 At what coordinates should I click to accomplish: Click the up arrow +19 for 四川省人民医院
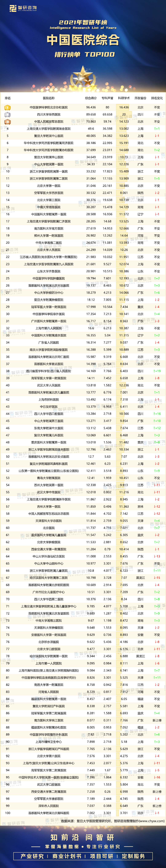[157, 371]
